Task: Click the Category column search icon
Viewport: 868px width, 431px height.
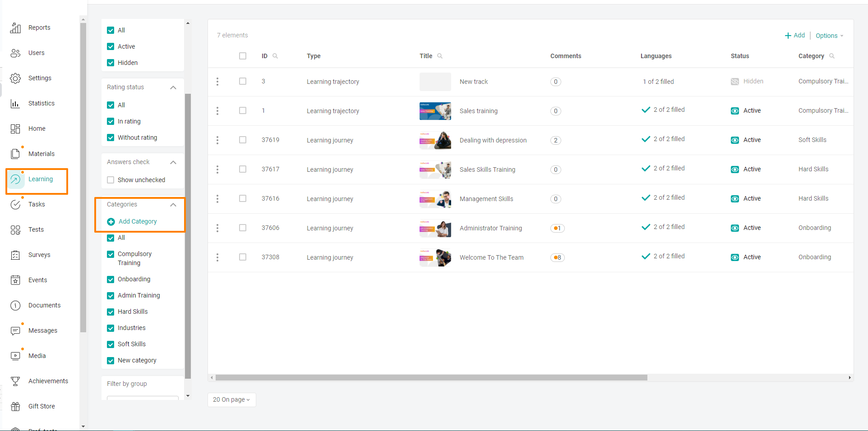Action: pos(832,56)
